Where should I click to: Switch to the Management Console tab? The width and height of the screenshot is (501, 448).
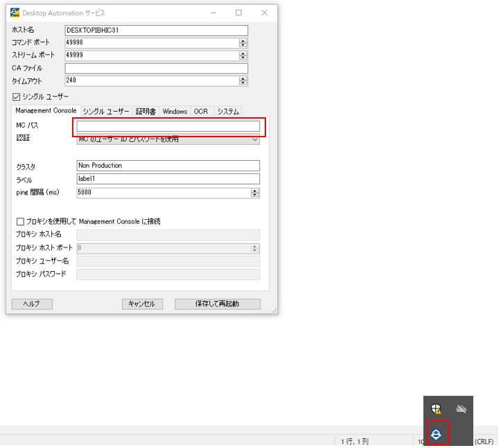point(46,111)
